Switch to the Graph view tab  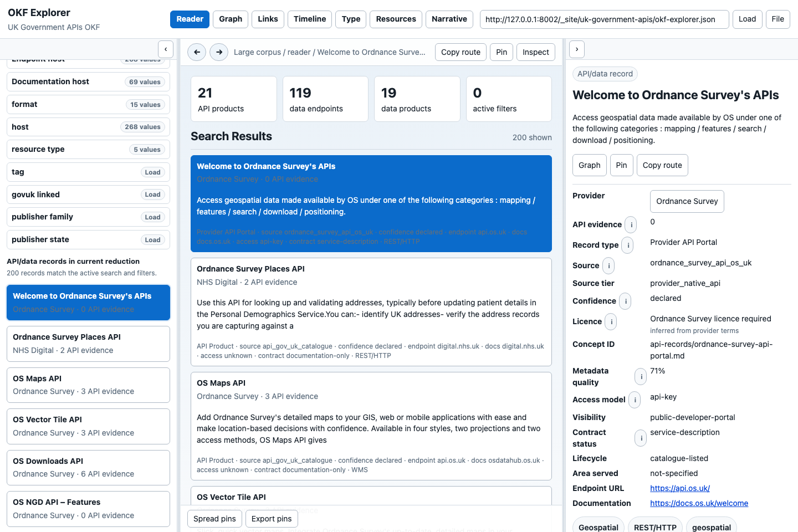pyautogui.click(x=231, y=19)
